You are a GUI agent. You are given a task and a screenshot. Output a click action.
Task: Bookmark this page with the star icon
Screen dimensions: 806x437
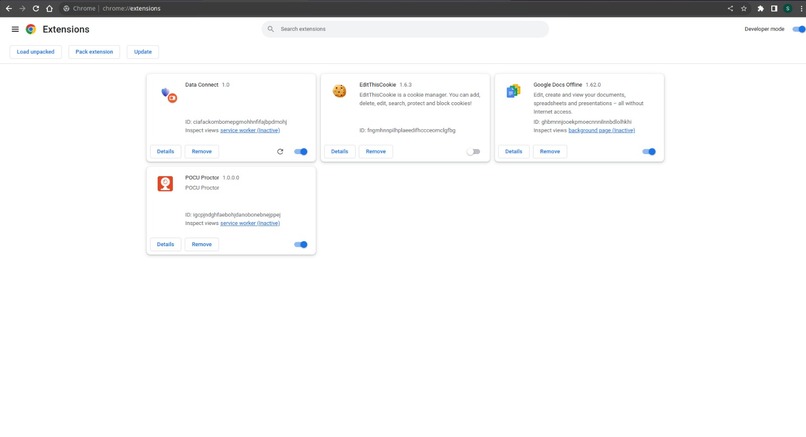tap(744, 8)
